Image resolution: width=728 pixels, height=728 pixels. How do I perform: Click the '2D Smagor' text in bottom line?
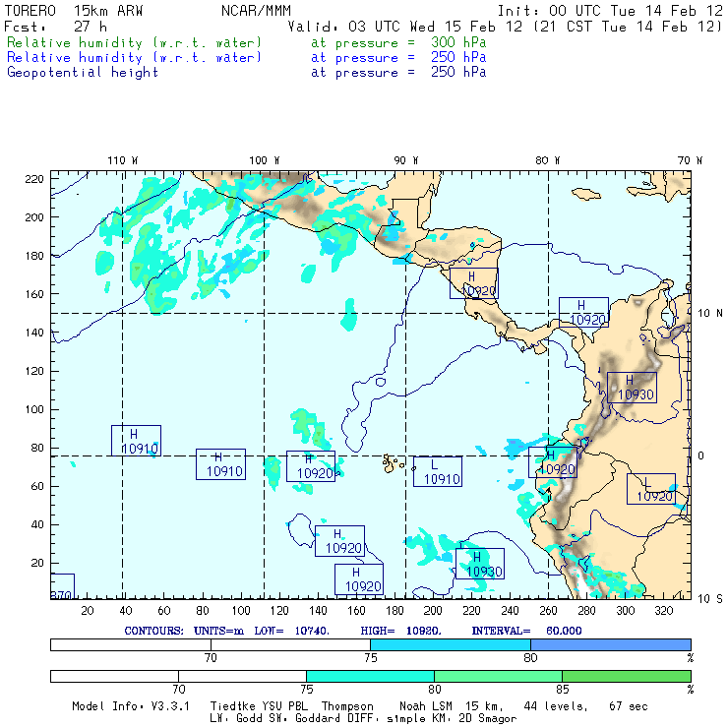tap(488, 719)
